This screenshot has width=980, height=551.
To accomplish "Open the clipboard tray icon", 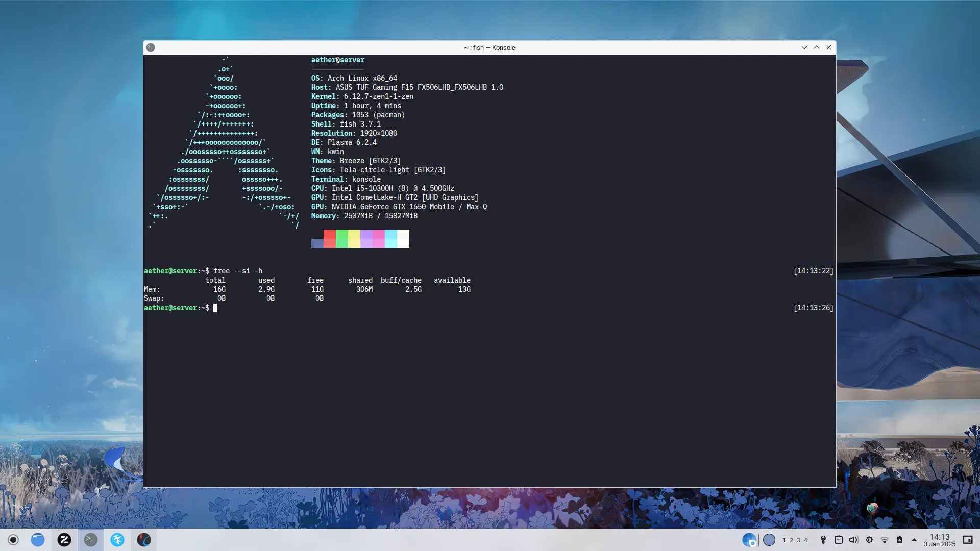I will click(839, 540).
